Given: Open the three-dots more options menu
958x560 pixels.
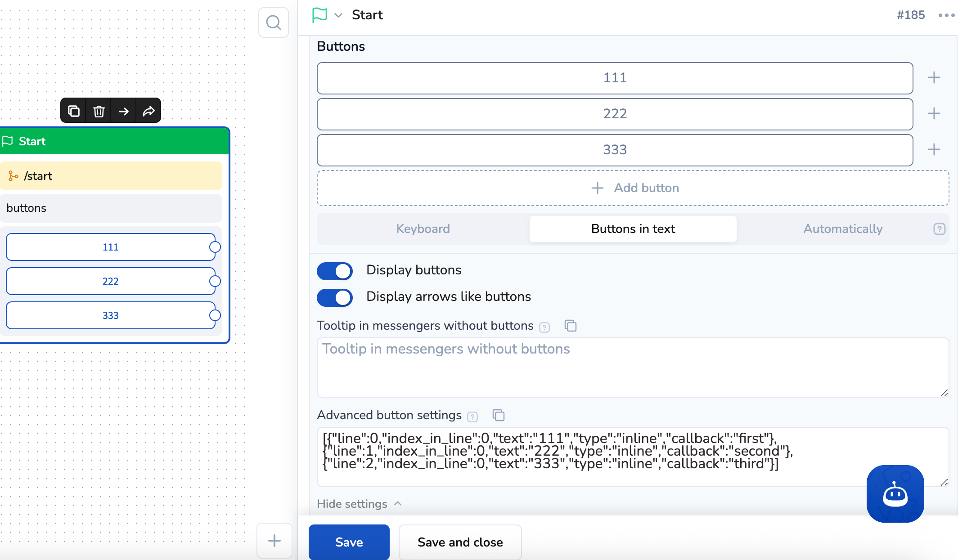Looking at the screenshot, I should click(946, 15).
